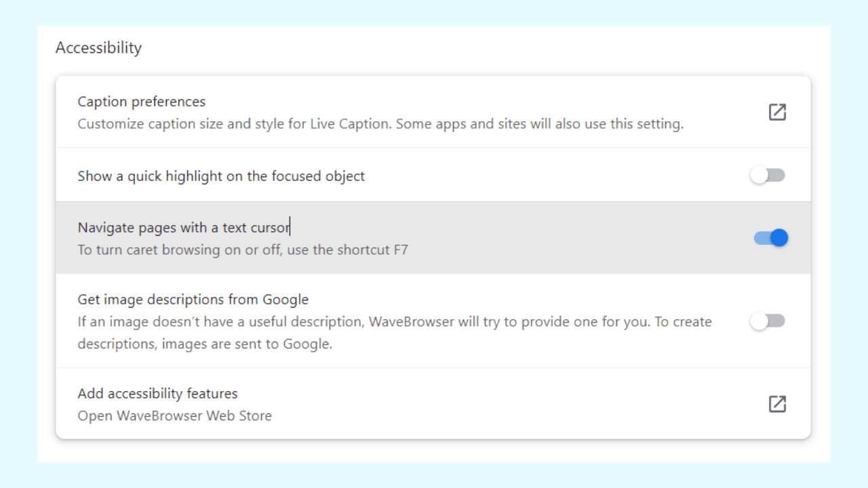
Task: Open Caption preferences external link icon
Action: point(777,112)
